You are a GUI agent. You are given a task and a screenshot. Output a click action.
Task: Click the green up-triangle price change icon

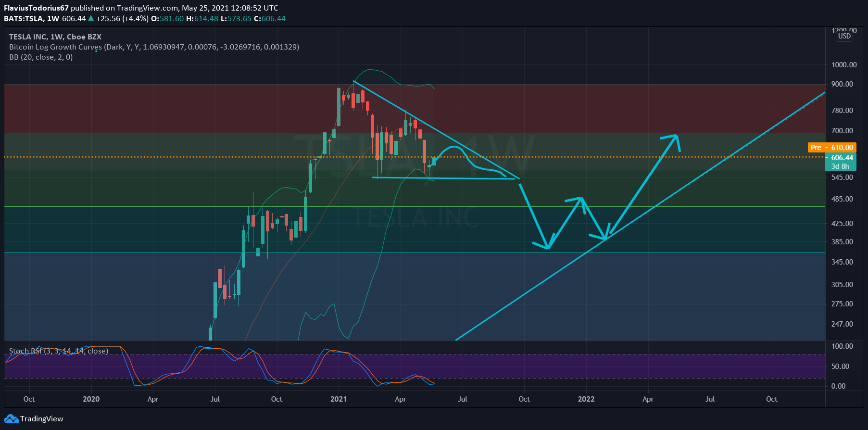91,18
